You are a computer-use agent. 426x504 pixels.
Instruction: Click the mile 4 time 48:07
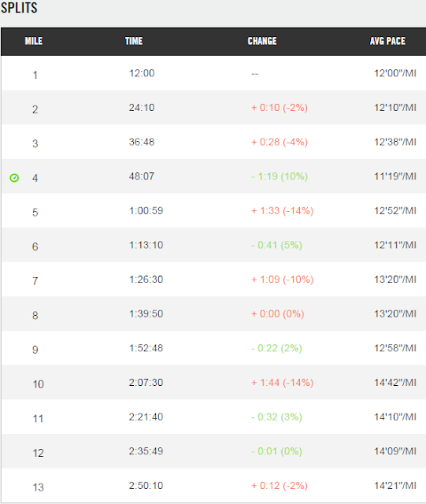[142, 176]
